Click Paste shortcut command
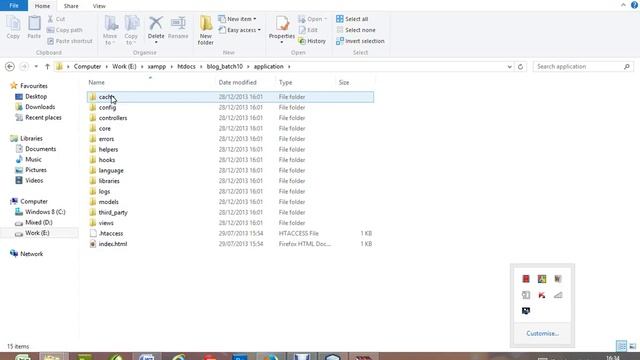This screenshot has height=360, width=640. tap(70, 41)
